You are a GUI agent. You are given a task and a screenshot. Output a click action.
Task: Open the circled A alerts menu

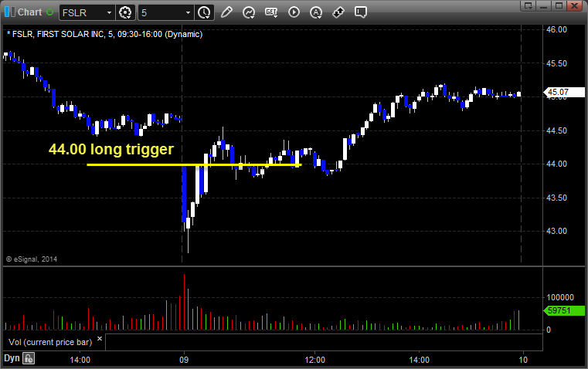click(x=316, y=12)
